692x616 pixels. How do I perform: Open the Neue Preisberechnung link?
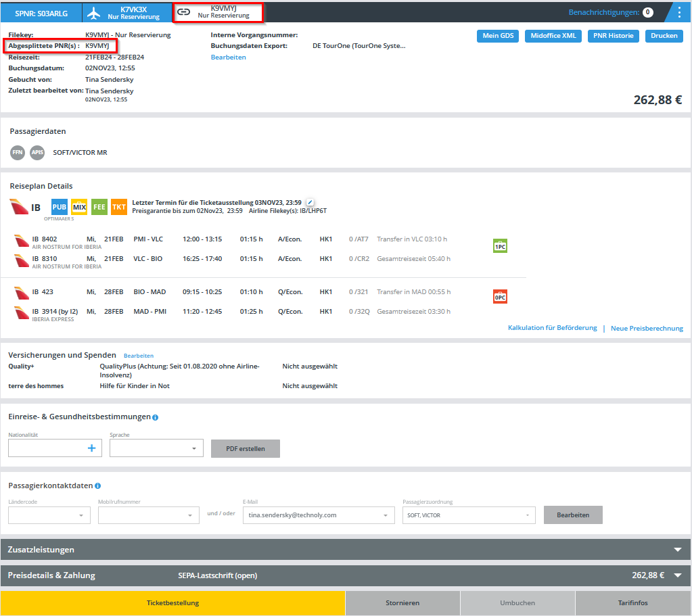click(647, 329)
